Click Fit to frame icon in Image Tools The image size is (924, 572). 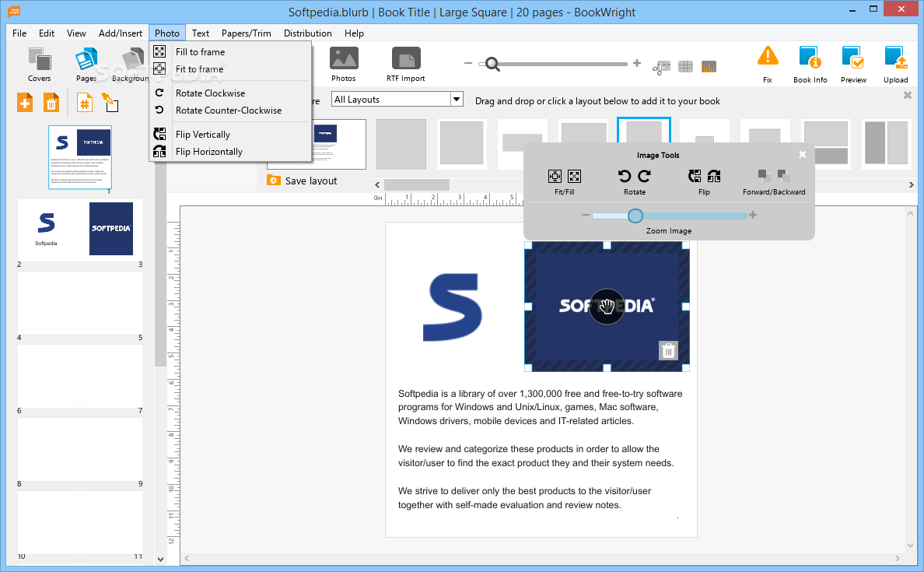[x=555, y=176]
